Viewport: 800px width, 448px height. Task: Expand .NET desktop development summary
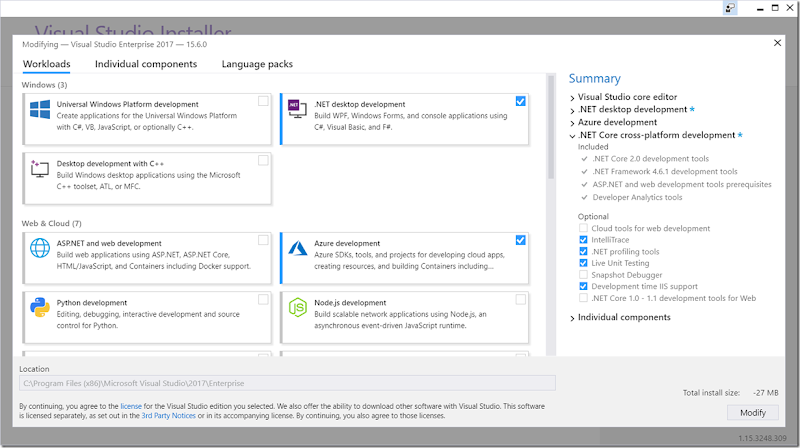(x=572, y=110)
